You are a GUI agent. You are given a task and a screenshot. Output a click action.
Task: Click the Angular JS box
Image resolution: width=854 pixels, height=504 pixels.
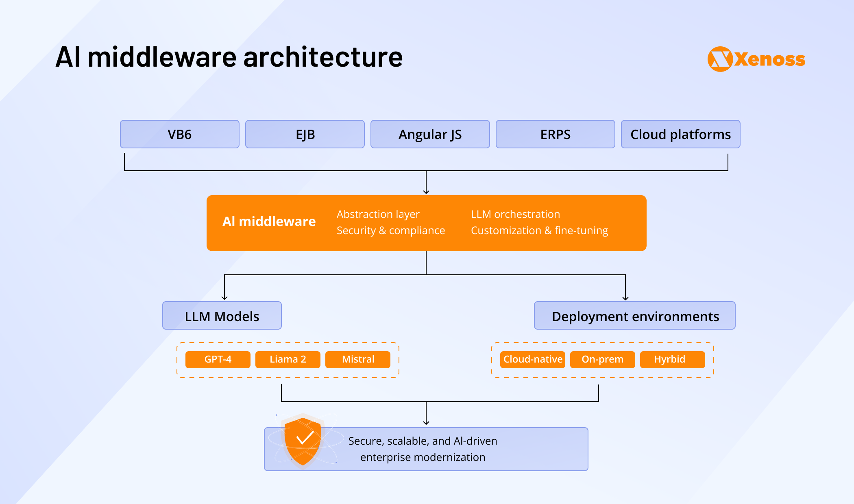430,134
